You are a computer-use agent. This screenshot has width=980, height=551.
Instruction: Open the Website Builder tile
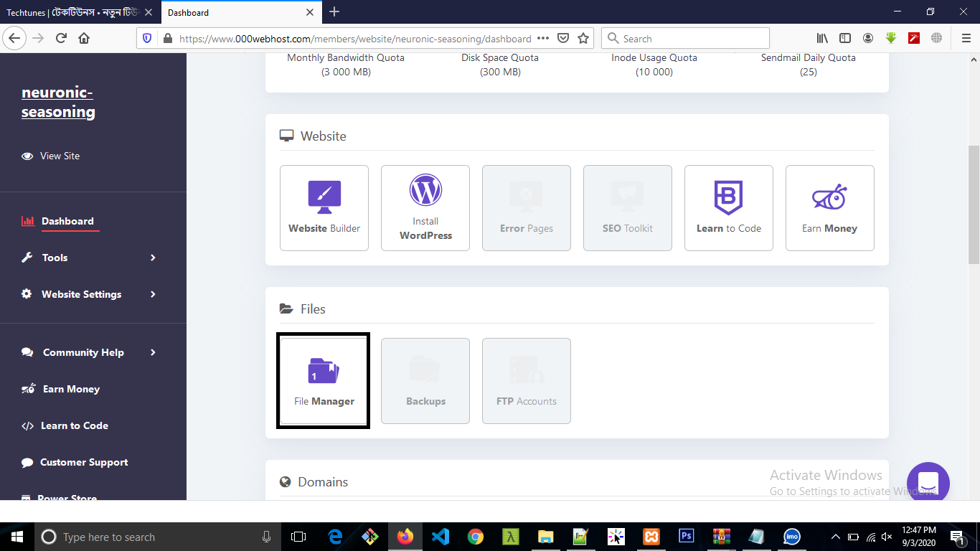click(x=324, y=208)
